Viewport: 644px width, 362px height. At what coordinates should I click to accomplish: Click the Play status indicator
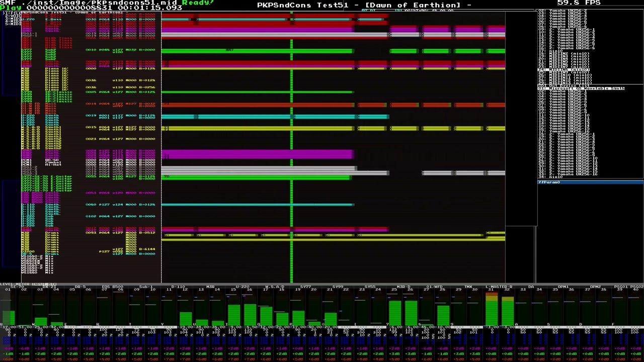pos(7,8)
